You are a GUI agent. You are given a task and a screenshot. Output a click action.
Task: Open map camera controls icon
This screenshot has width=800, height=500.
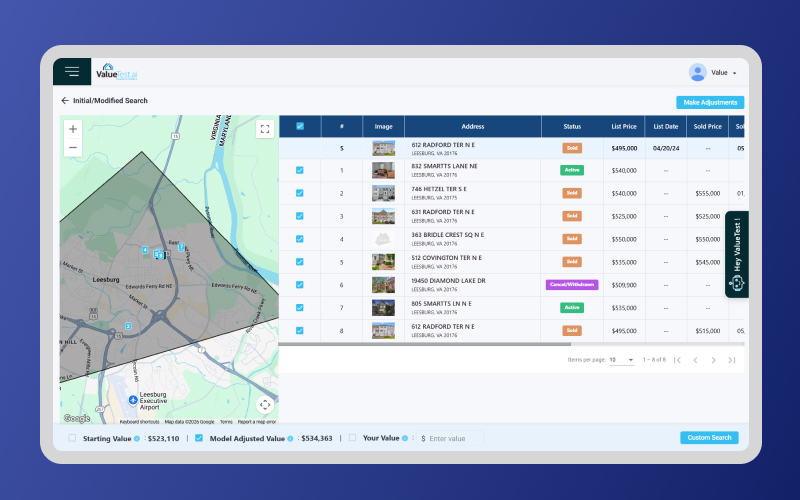tap(265, 404)
